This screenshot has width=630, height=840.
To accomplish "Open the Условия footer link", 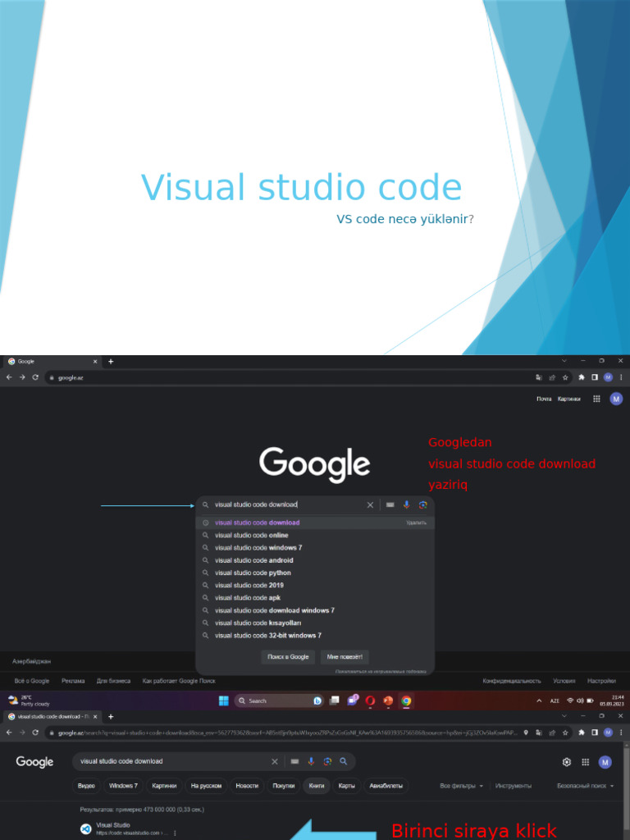I will [564, 681].
